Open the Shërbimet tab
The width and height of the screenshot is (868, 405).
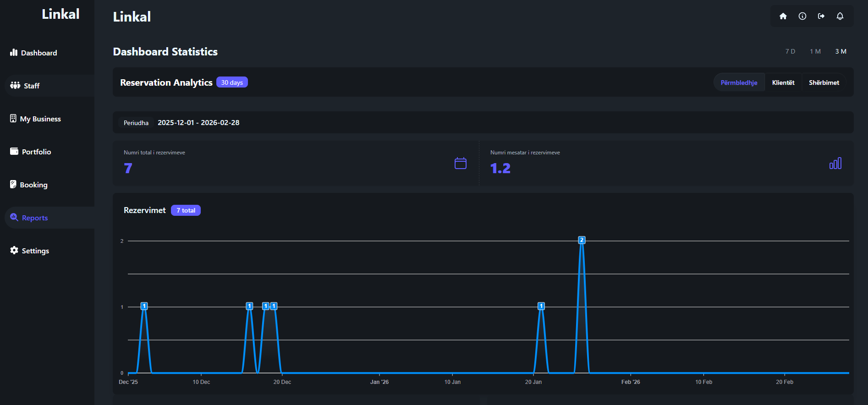point(824,82)
